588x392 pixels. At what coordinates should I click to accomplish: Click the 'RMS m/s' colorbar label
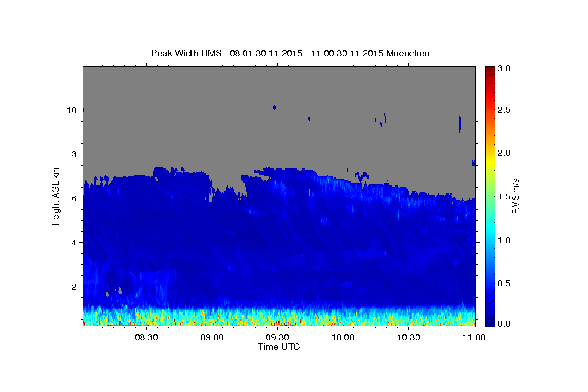516,196
